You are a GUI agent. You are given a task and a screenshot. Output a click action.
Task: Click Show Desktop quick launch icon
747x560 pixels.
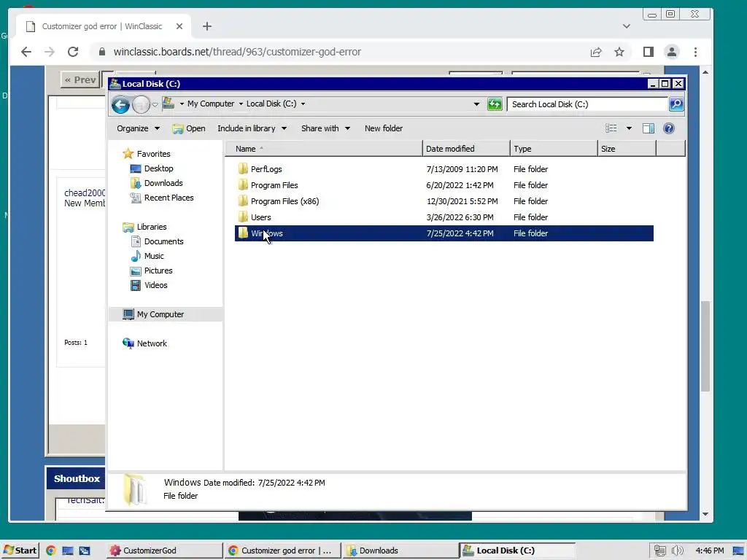[68, 551]
